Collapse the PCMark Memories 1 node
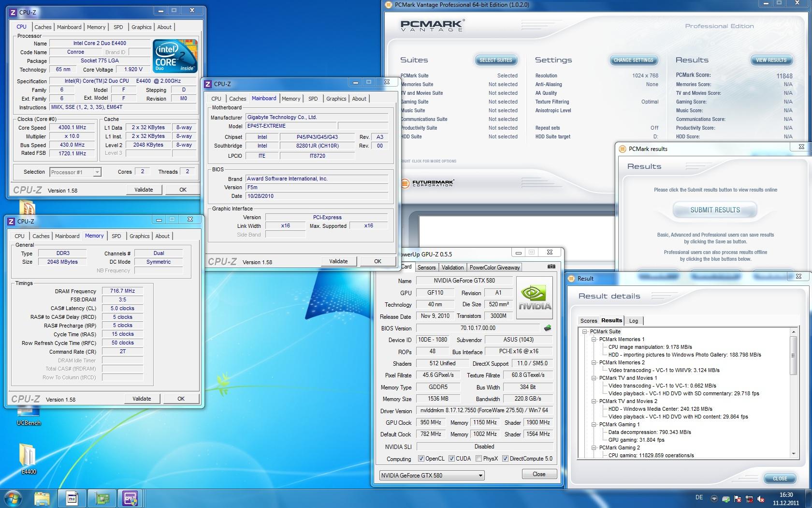The width and height of the screenshot is (812, 508). [594, 340]
